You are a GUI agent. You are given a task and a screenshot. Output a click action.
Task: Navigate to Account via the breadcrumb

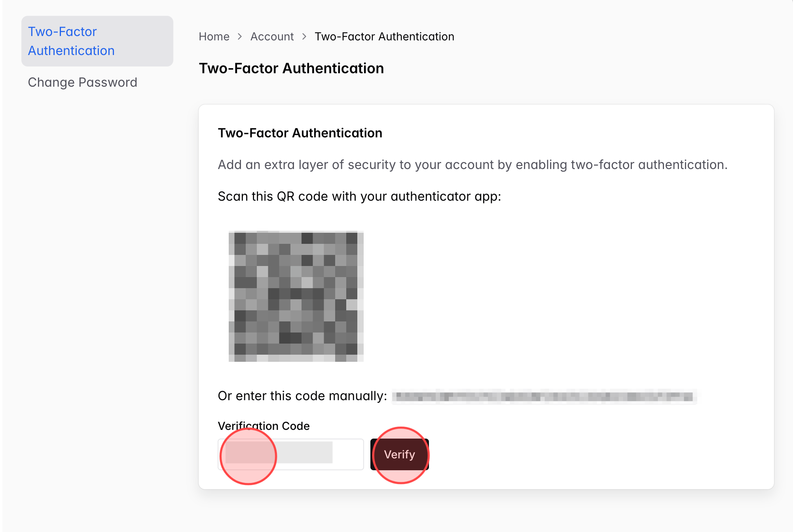tap(272, 36)
